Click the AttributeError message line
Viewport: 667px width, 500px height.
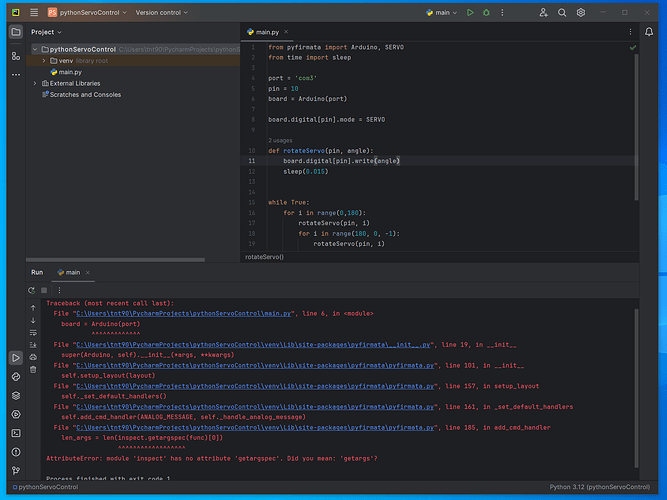pyautogui.click(x=211, y=459)
